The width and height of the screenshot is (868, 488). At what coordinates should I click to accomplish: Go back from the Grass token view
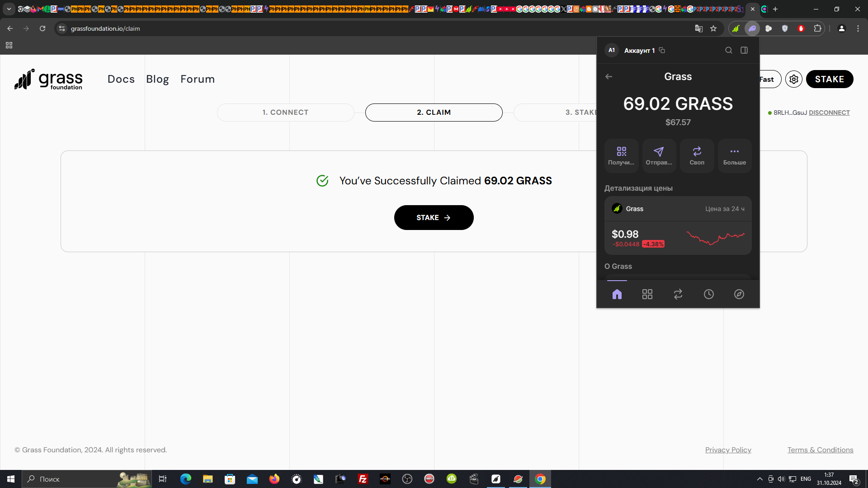click(609, 77)
